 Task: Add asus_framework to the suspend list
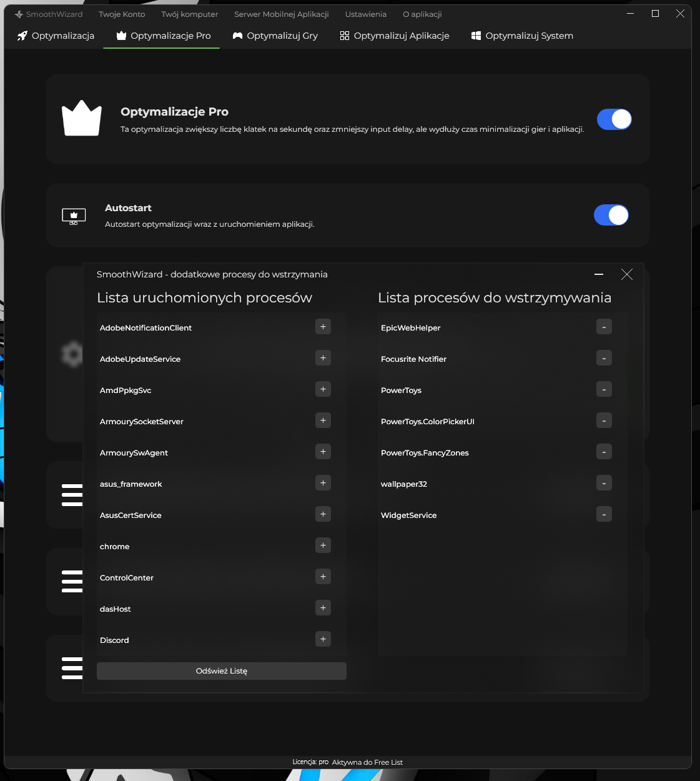click(323, 483)
